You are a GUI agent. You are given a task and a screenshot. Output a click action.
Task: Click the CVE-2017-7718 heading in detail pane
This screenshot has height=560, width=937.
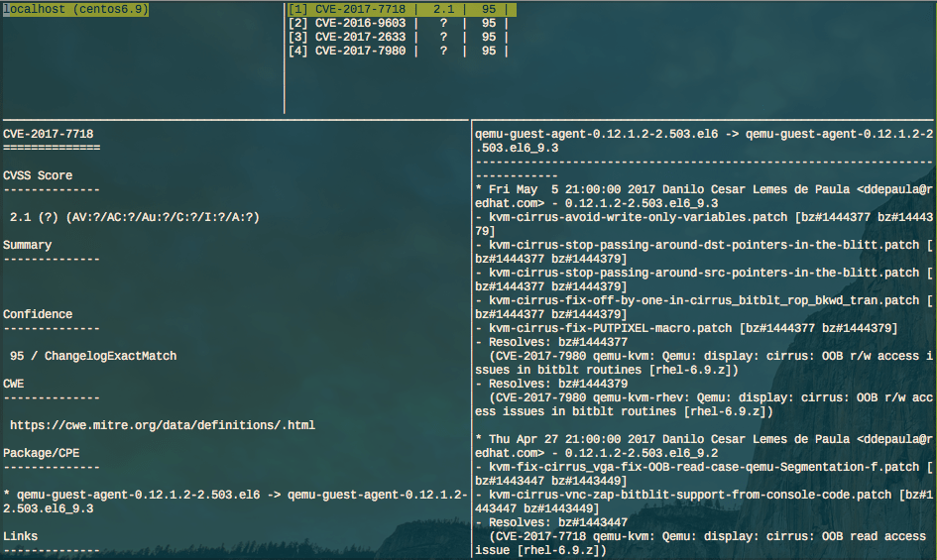[49, 134]
